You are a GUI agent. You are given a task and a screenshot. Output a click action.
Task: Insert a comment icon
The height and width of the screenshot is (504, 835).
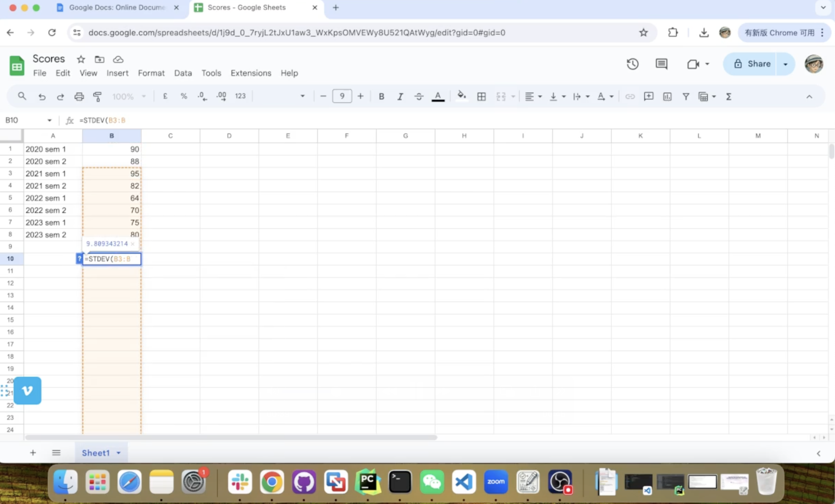tap(648, 97)
